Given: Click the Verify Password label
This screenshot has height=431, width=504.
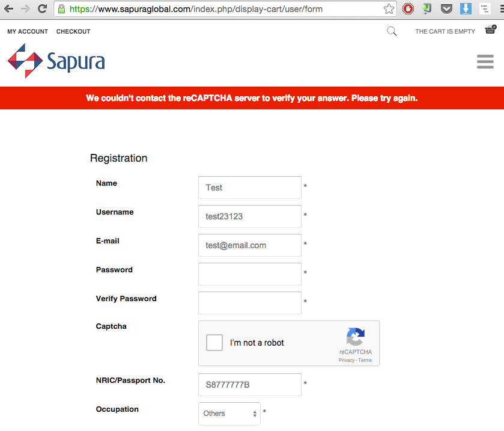Looking at the screenshot, I should click(126, 299).
